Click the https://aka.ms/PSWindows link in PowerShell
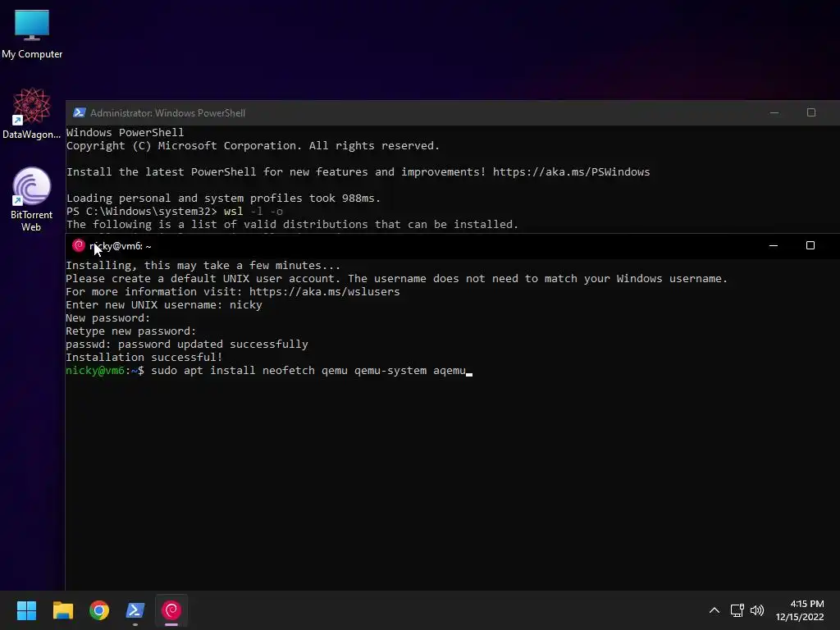This screenshot has height=630, width=840. tap(571, 172)
